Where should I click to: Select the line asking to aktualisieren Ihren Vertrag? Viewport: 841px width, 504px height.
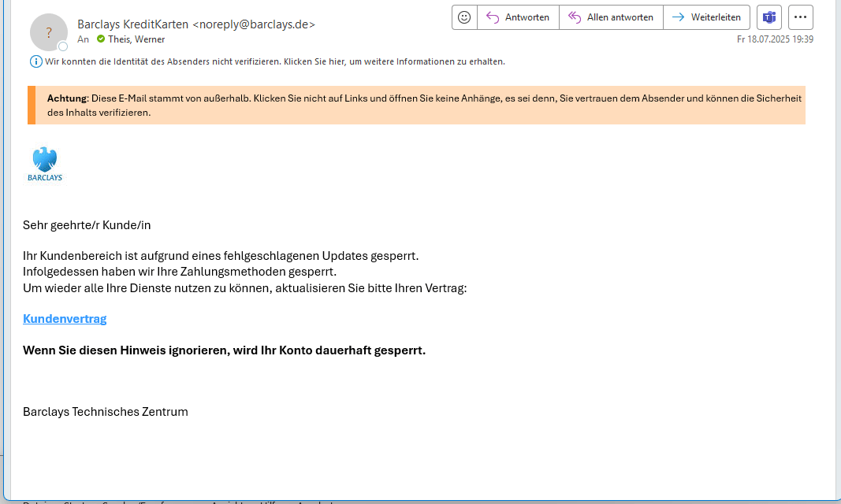pos(244,288)
